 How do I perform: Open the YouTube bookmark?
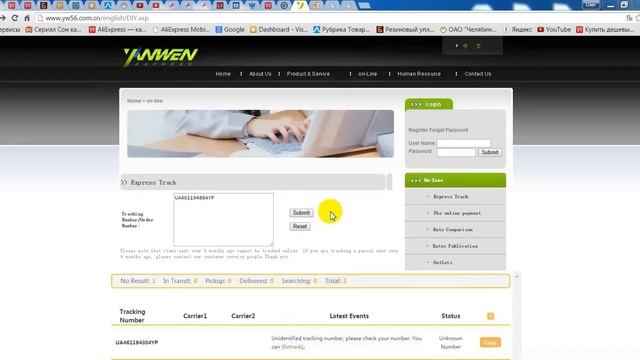pyautogui.click(x=554, y=29)
